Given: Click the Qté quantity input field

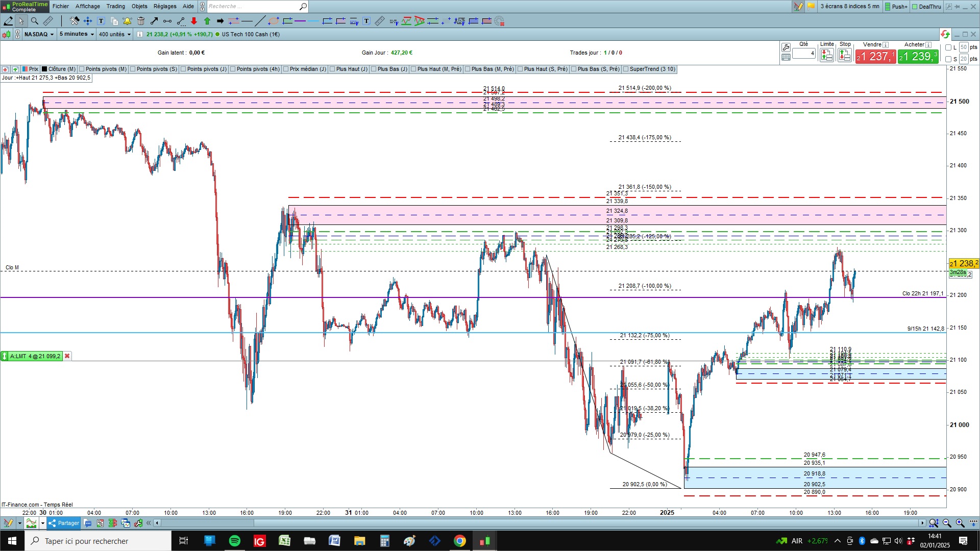Looking at the screenshot, I should (804, 53).
